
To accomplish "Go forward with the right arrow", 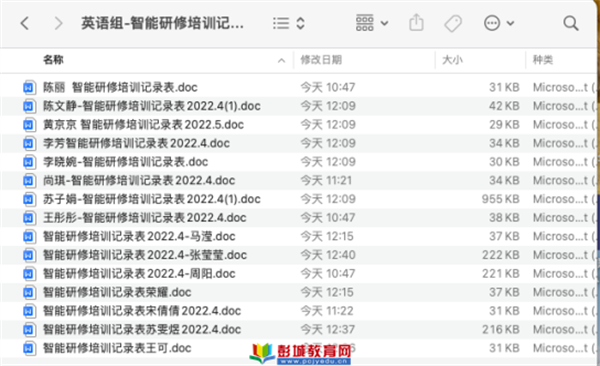I will 58,23.
